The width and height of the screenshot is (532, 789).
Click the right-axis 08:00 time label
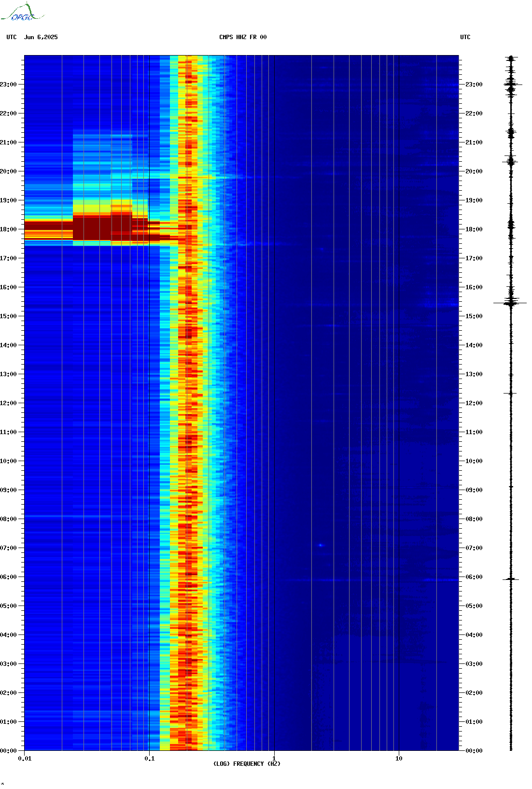click(474, 519)
